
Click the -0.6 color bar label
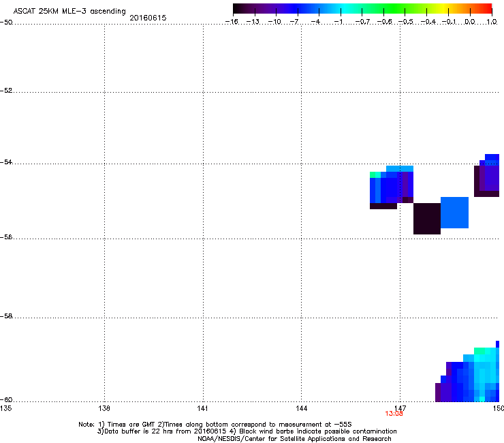point(384,22)
